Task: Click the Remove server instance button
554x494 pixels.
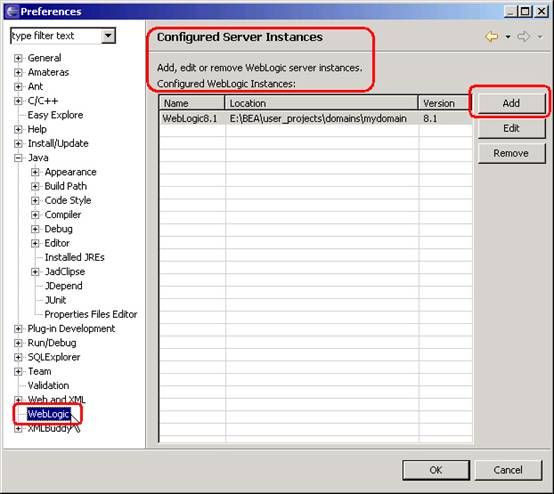Action: click(511, 153)
